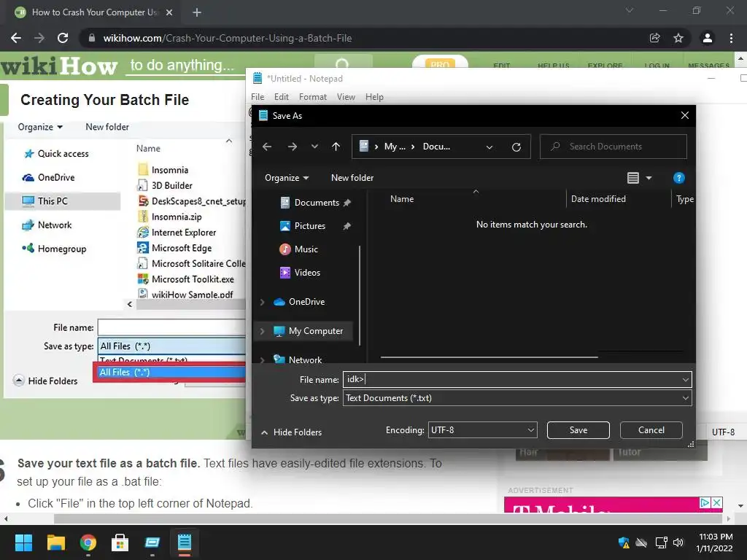The width and height of the screenshot is (747, 560).
Task: Open Notepad File menu
Action: pyautogui.click(x=258, y=97)
